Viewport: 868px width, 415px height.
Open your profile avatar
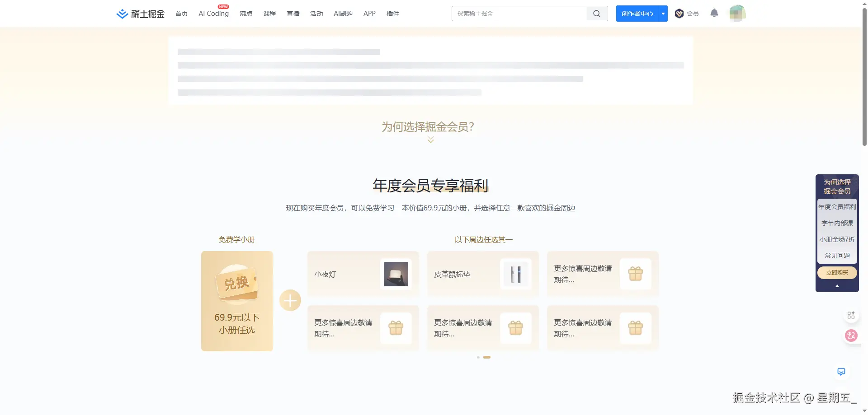[737, 14]
